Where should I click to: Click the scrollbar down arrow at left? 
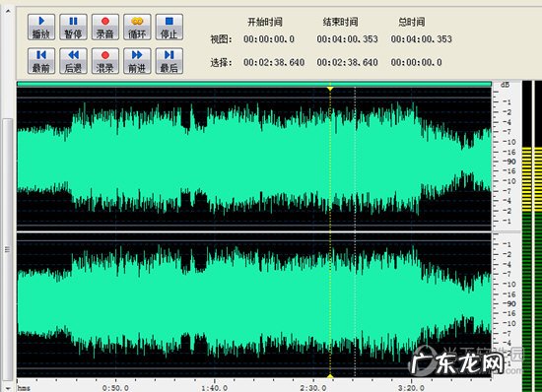click(x=8, y=388)
